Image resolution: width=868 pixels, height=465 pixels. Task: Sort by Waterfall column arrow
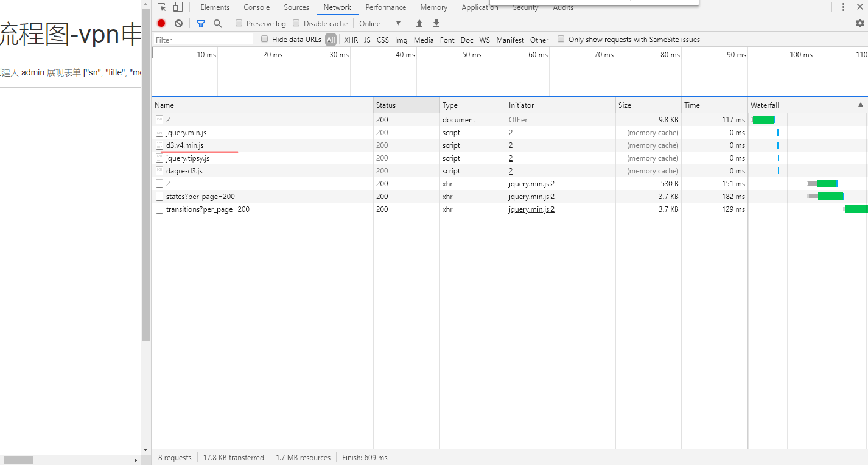(x=860, y=105)
